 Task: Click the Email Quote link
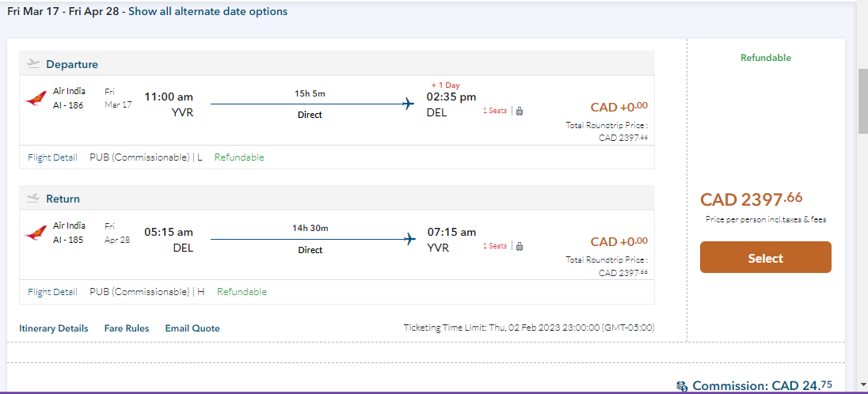pos(192,328)
